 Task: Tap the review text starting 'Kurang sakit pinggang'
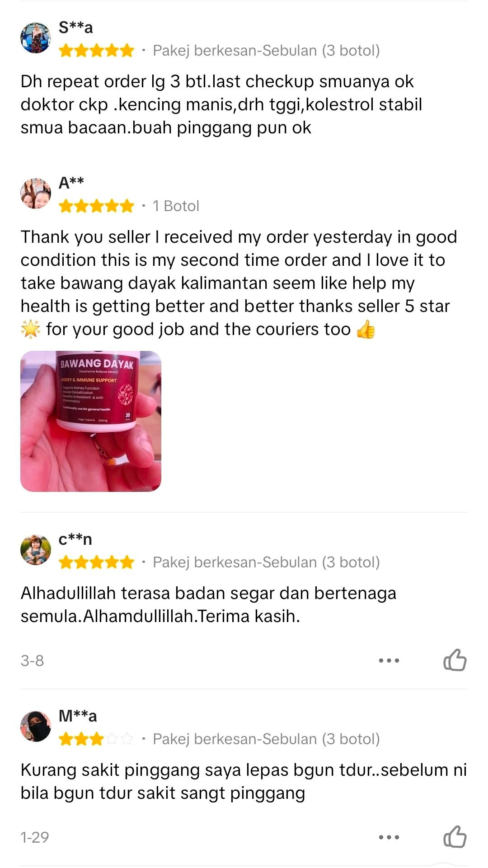(244, 781)
